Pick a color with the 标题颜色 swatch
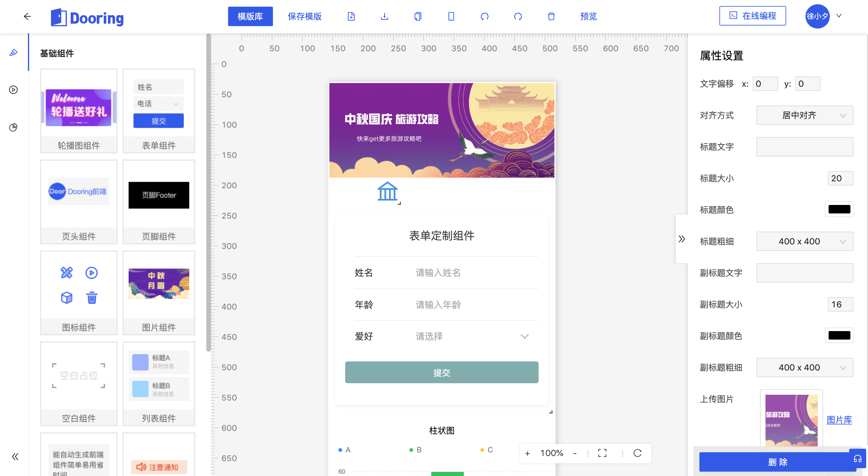Image resolution: width=868 pixels, height=476 pixels. click(x=839, y=209)
